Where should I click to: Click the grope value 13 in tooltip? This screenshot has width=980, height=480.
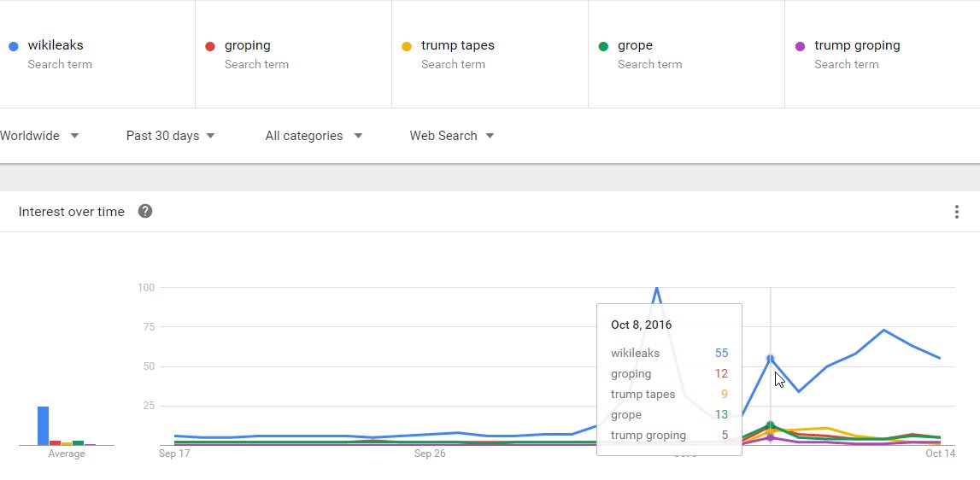(721, 415)
